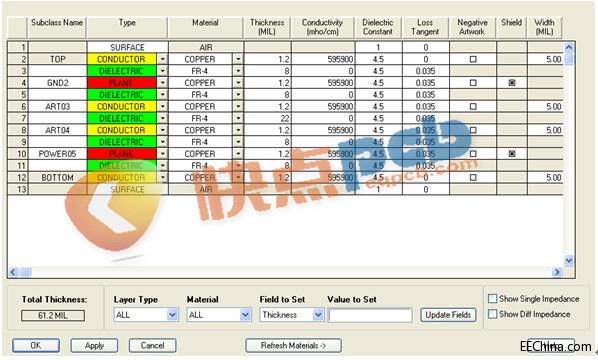Expand the Field to Set dropdown
The width and height of the screenshot is (598, 360).
point(318,315)
